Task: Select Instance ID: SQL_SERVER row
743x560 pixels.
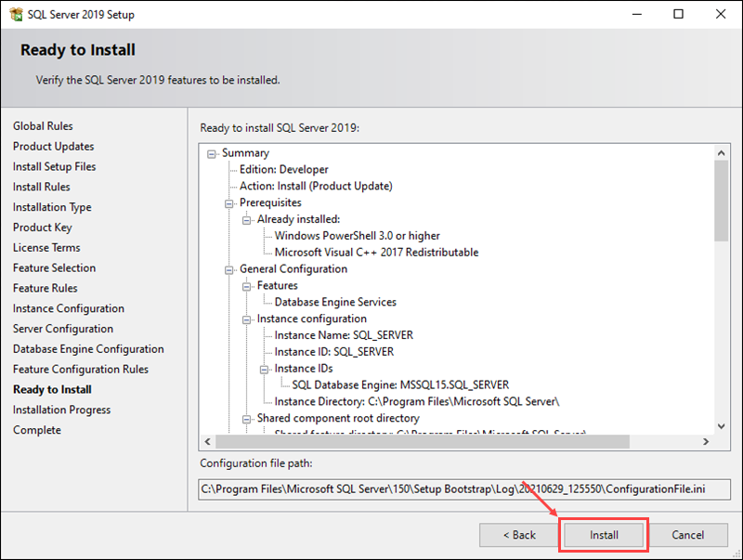Action: tap(334, 352)
